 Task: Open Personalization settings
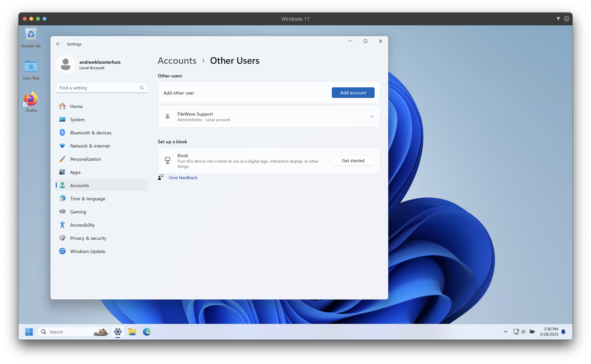tap(102, 159)
